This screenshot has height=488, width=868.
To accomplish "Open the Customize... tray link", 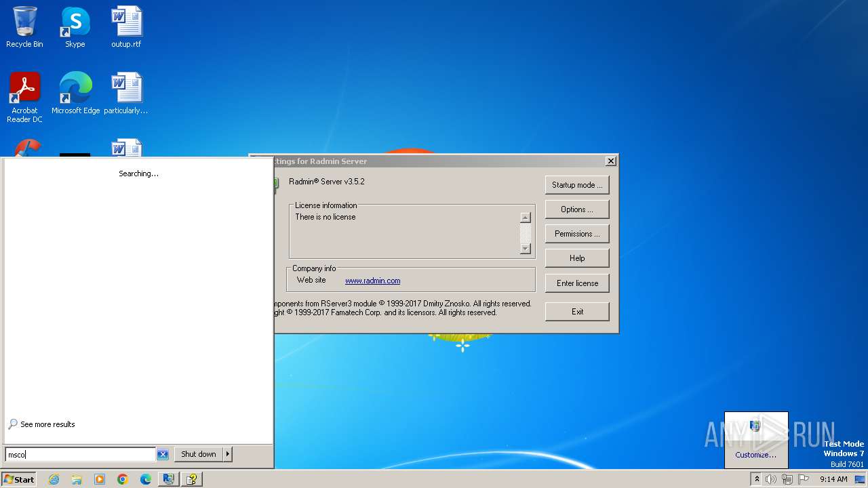I will click(x=755, y=455).
